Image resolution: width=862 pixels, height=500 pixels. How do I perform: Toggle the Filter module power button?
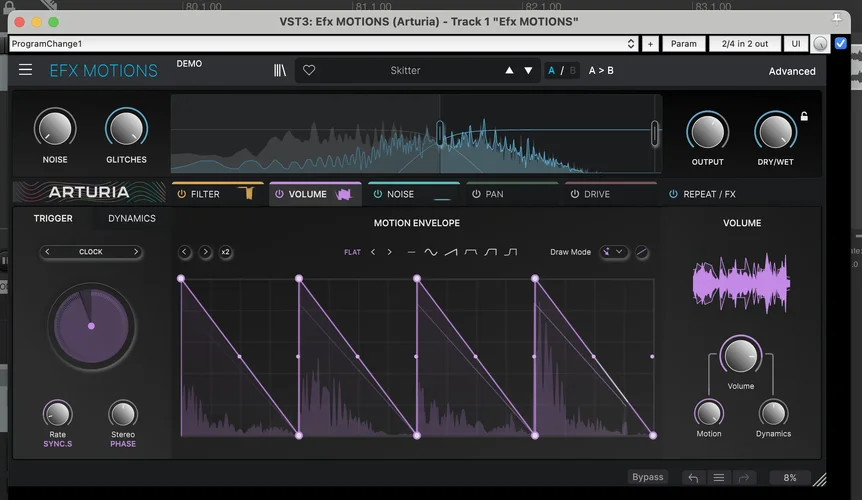coord(182,194)
